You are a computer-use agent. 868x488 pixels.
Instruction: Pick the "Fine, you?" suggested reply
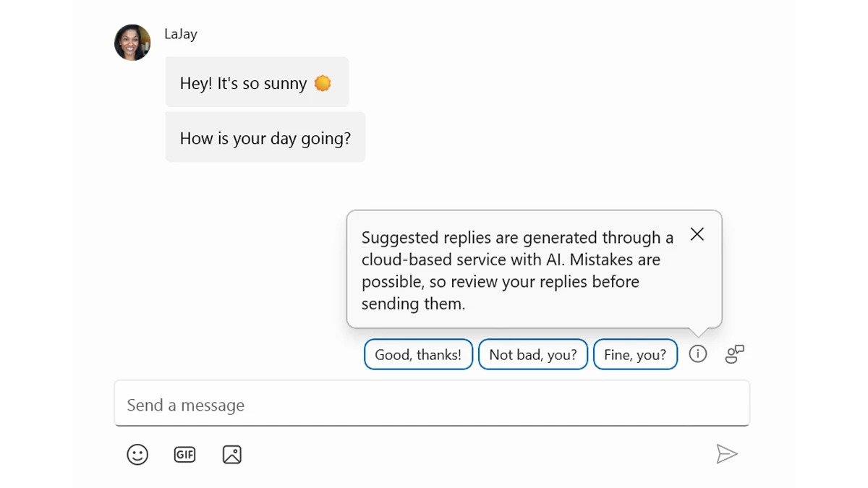point(635,355)
